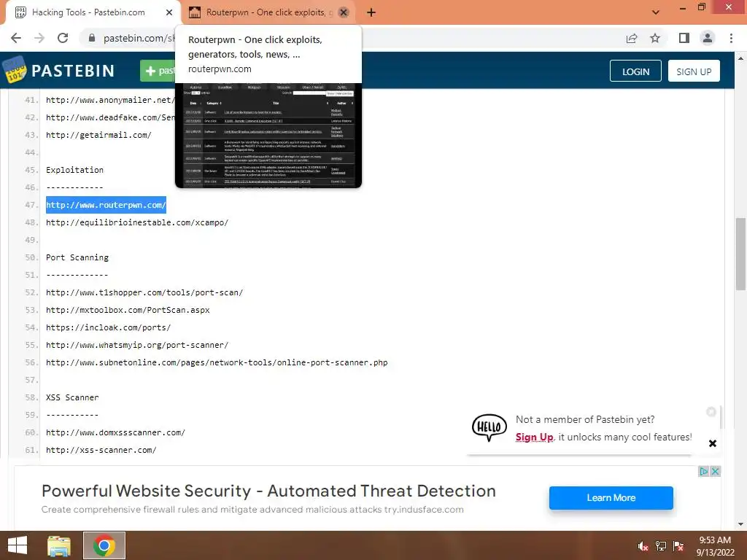Screen dimensions: 747x560
Task: Click line number 47 in the gutter
Action: tap(31, 205)
